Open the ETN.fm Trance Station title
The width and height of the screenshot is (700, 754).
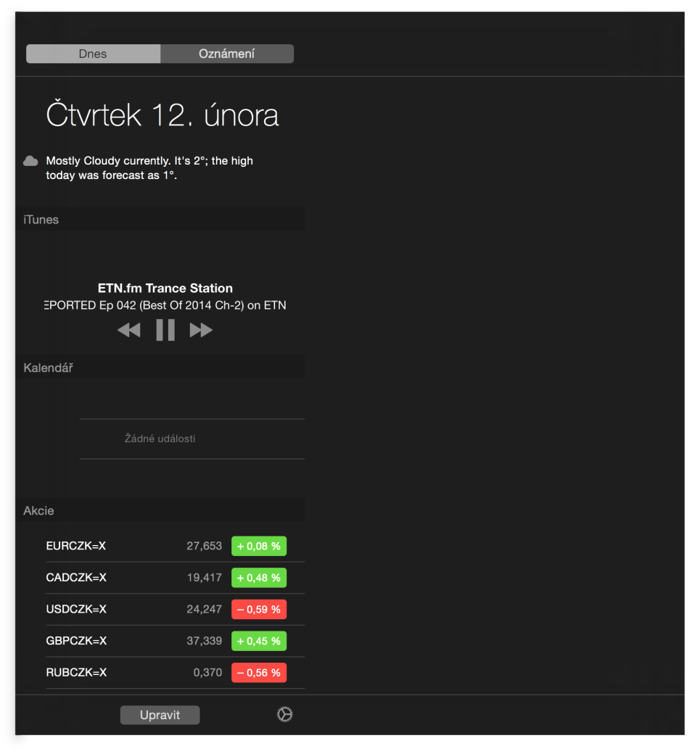point(165,288)
